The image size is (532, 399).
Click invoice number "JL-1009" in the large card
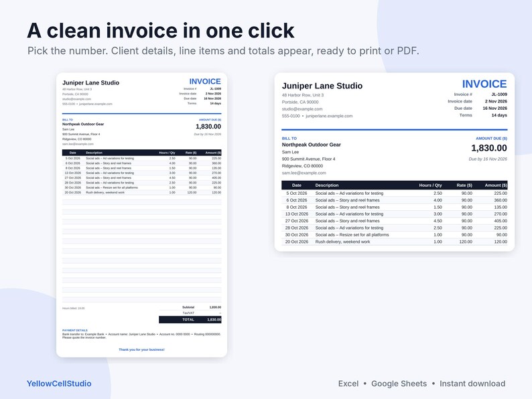[499, 94]
